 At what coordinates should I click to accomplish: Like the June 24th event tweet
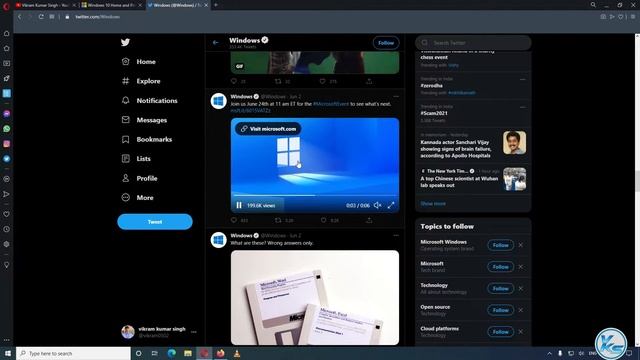[x=323, y=220]
